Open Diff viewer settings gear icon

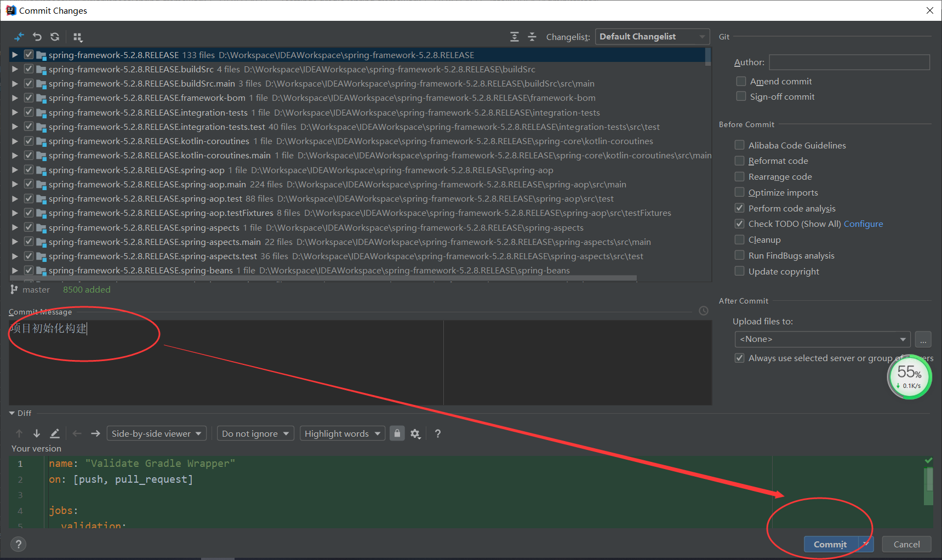pyautogui.click(x=415, y=433)
